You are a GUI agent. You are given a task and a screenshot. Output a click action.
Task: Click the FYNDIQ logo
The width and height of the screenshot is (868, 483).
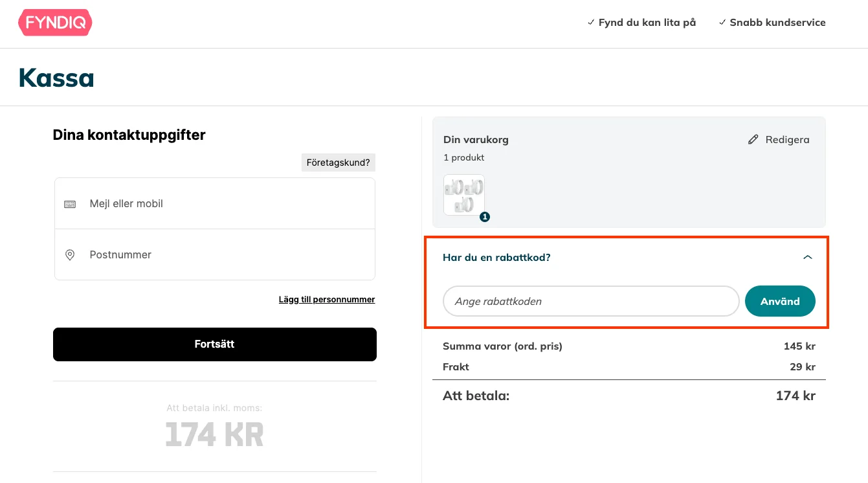pyautogui.click(x=55, y=22)
